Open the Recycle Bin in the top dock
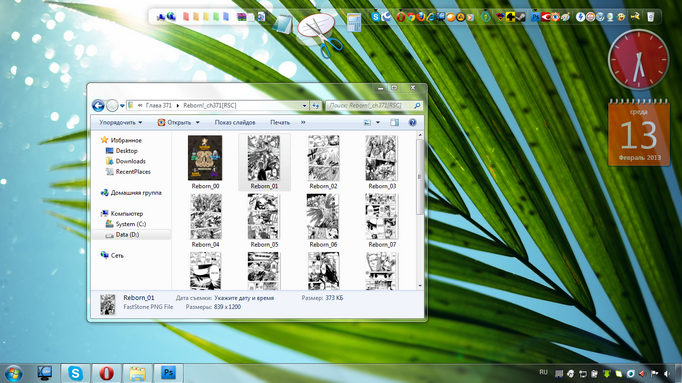682x383 pixels. (651, 17)
